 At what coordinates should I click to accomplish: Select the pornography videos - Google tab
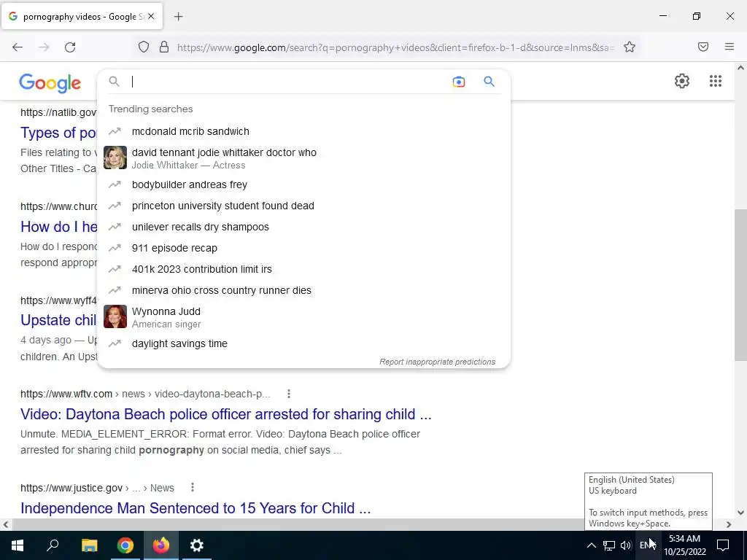pyautogui.click(x=82, y=17)
